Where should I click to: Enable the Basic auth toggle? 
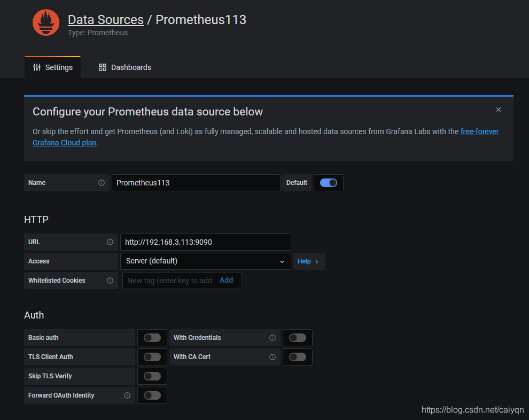[152, 338]
